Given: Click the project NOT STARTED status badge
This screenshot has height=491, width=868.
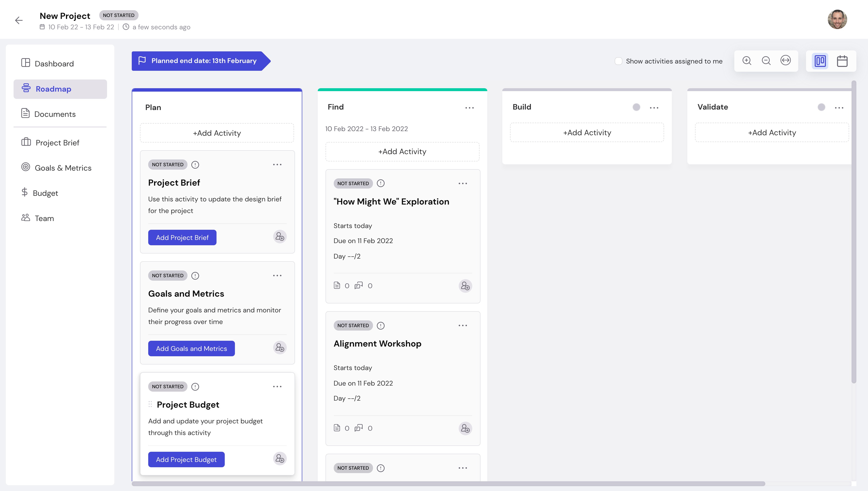Looking at the screenshot, I should click(x=119, y=15).
